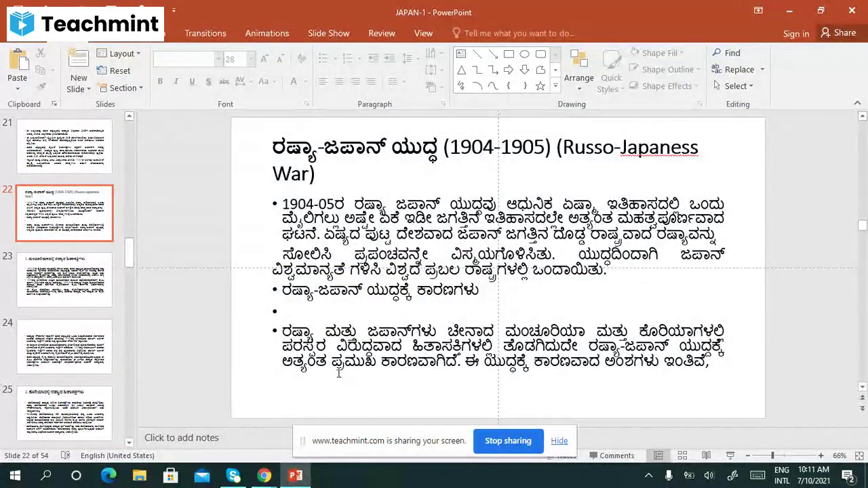Choose the Isosceles Triangle shape
This screenshot has width=868, height=488.
point(461,70)
